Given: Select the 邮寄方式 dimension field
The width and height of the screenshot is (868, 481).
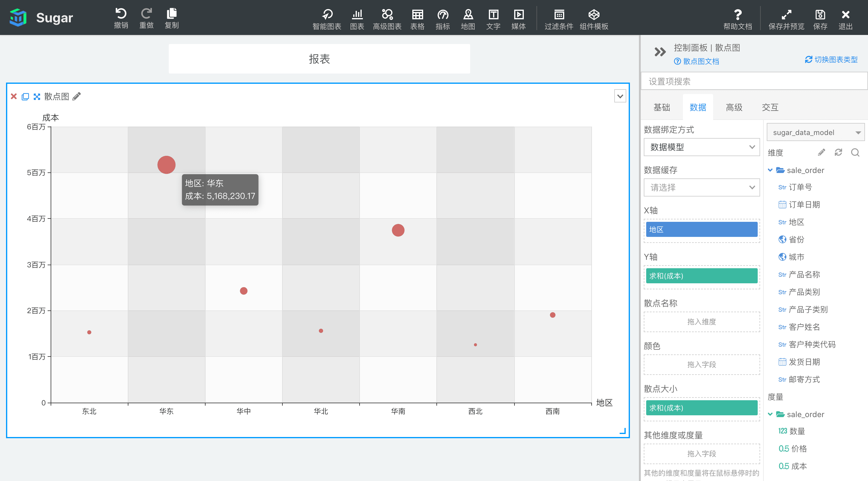Looking at the screenshot, I should click(x=799, y=380).
